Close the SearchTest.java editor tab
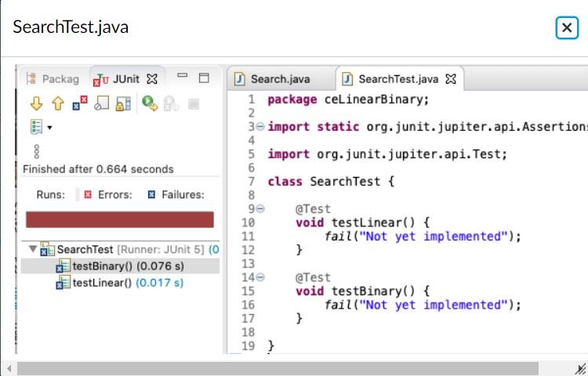 (x=451, y=79)
